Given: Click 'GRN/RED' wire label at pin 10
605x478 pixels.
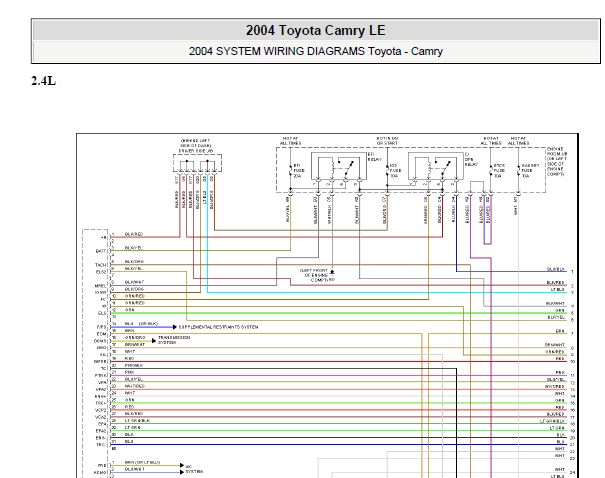Looking at the screenshot, I should (135, 296).
